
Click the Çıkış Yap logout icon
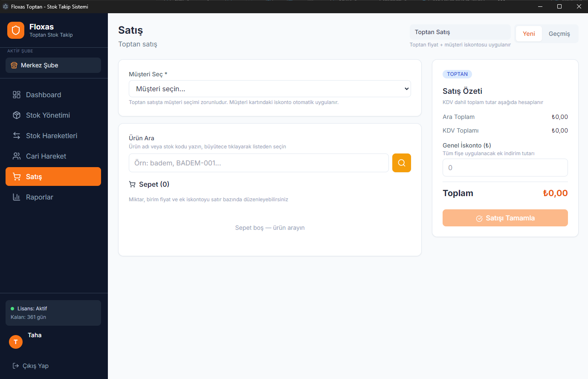pyautogui.click(x=16, y=366)
